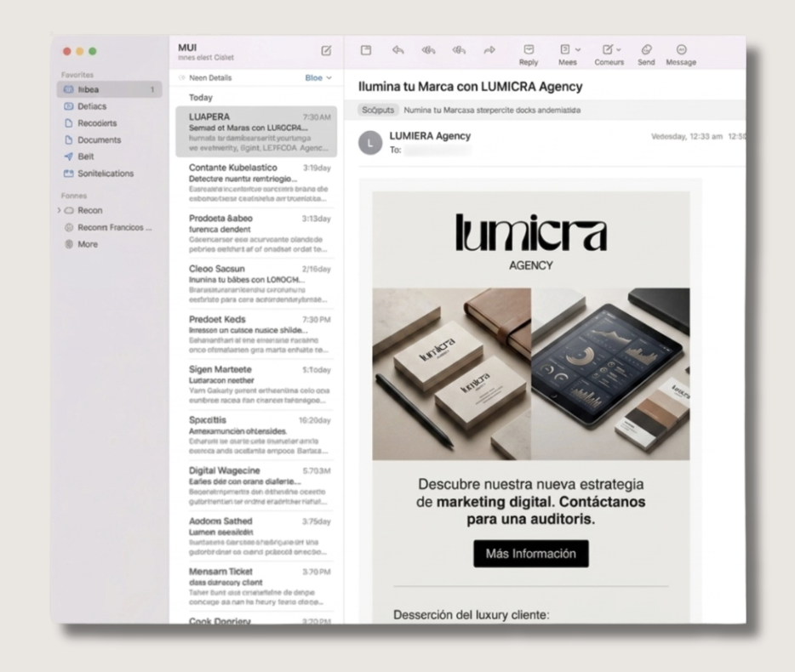This screenshot has width=795, height=672.
Task: Open the Contante Kubelastico email
Action: (x=256, y=182)
